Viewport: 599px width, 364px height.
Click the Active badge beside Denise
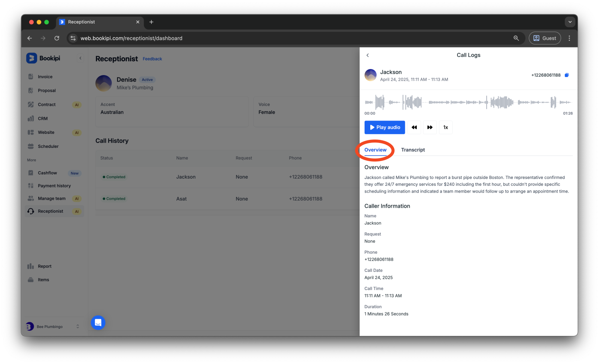[x=147, y=80]
